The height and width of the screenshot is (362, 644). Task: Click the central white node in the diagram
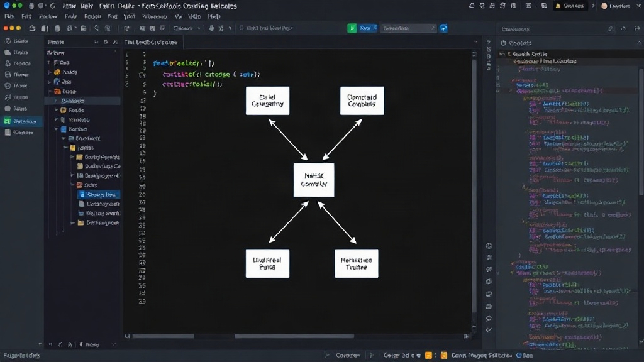coord(314,180)
